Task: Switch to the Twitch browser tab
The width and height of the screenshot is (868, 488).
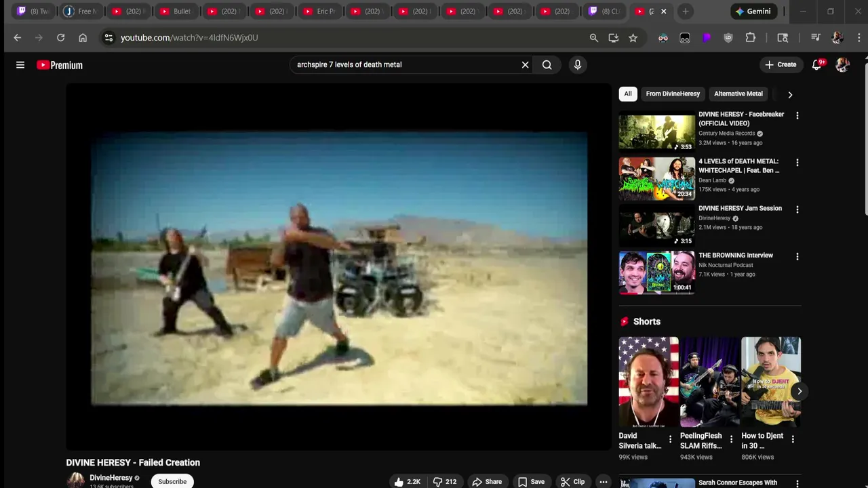Action: pos(34,12)
